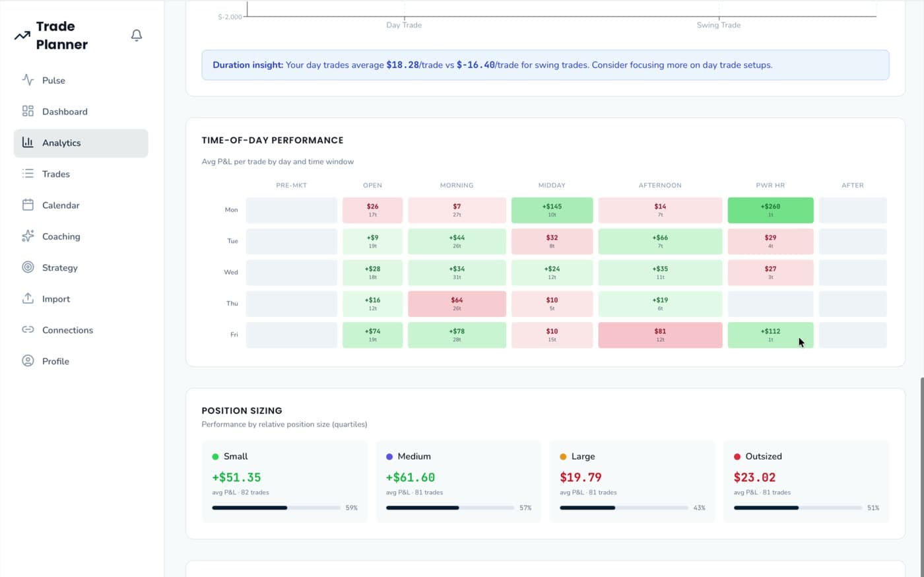Click the Pulse heartbeat icon
Viewport: 924px width, 577px height.
pos(28,80)
